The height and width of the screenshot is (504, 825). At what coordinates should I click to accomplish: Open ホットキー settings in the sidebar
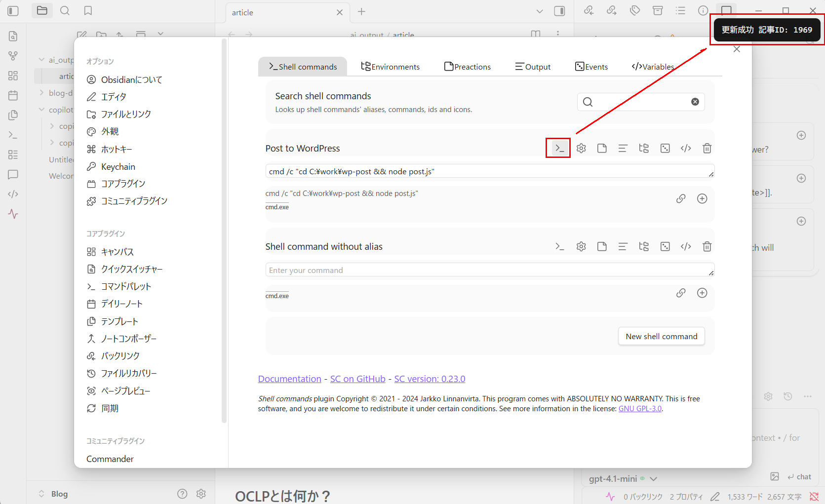pos(117,149)
